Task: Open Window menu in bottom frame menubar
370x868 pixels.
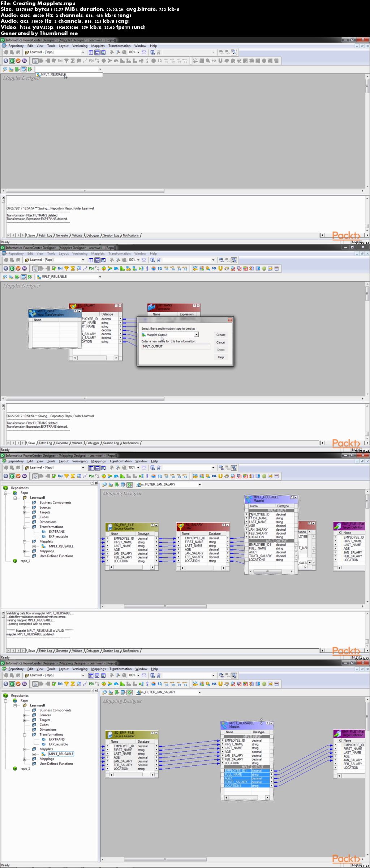Action: coord(141,669)
